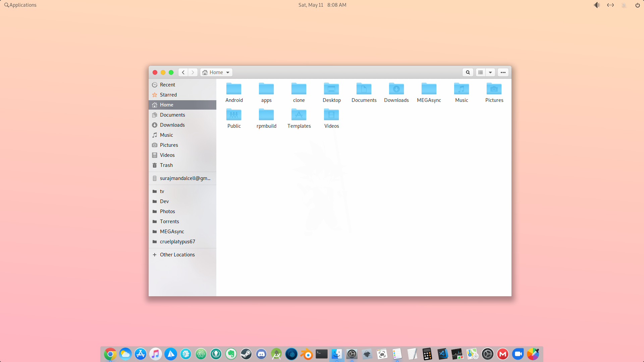Go back with the left arrow button
This screenshot has height=362, width=644.
click(183, 72)
